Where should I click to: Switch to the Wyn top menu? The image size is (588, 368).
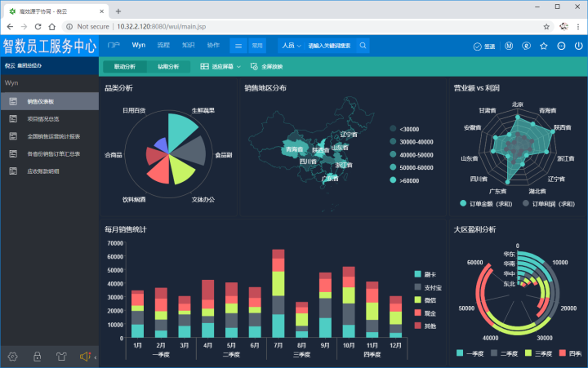138,45
